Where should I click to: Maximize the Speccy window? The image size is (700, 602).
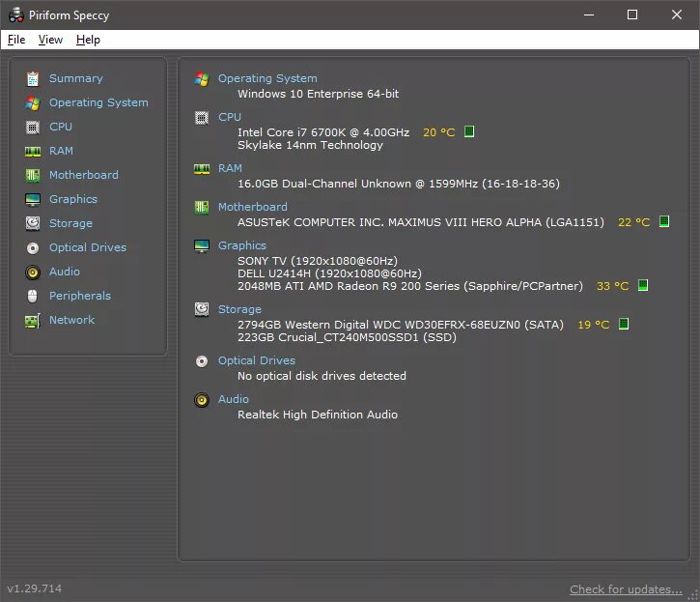click(x=632, y=14)
